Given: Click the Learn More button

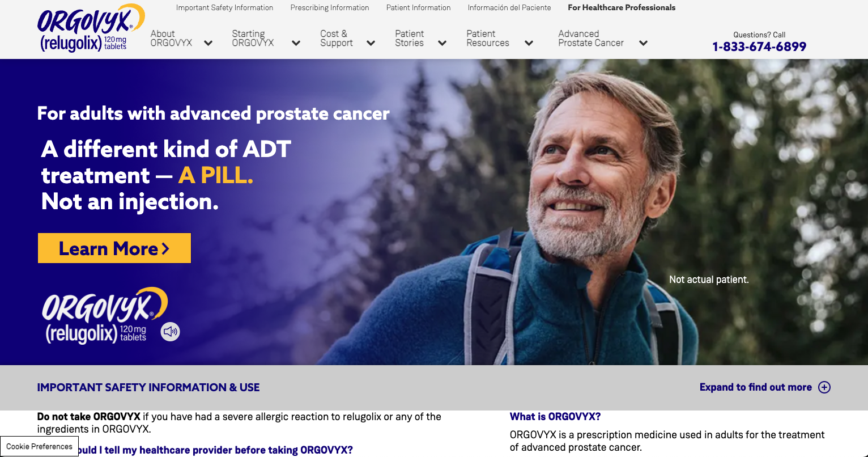Looking at the screenshot, I should [114, 248].
